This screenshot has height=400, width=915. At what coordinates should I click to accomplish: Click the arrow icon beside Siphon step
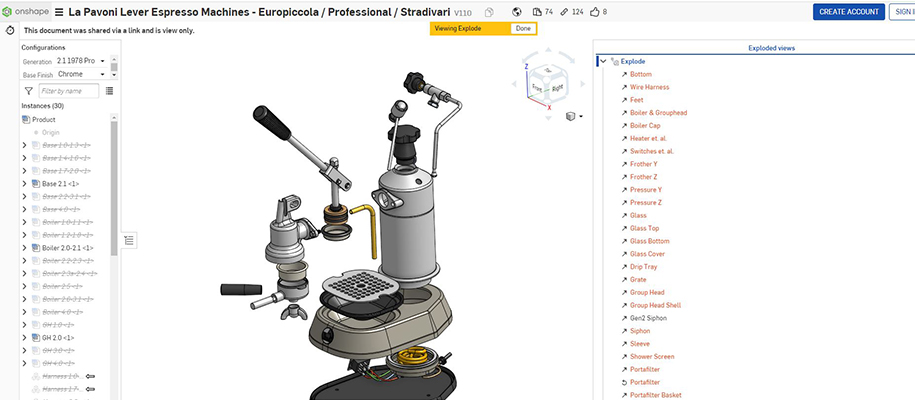point(624,331)
